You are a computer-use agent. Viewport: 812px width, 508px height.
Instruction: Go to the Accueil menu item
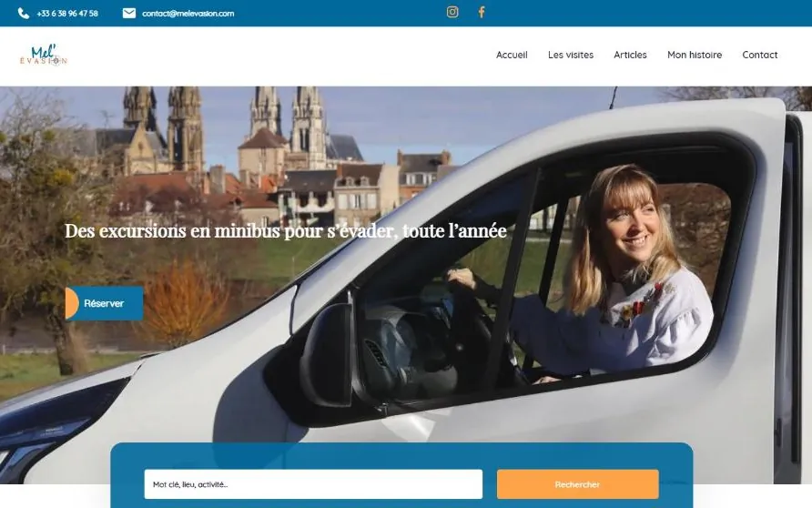[512, 55]
